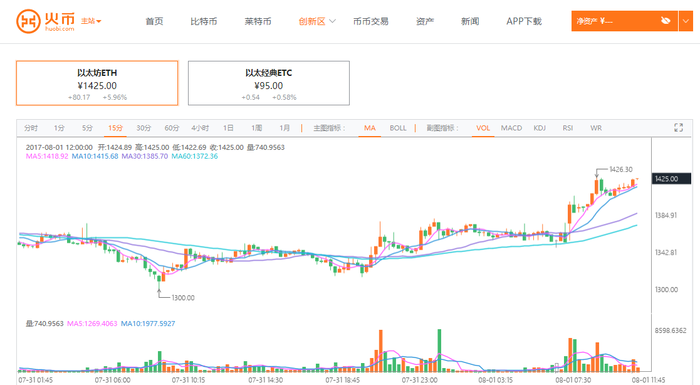Enable the MACD sub indicator
The height and width of the screenshot is (385, 700).
(x=511, y=128)
